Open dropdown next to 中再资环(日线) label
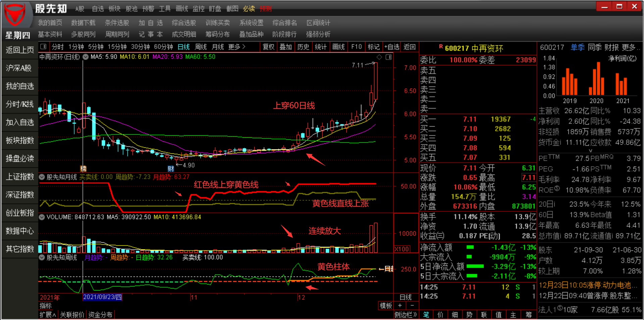 [86, 57]
